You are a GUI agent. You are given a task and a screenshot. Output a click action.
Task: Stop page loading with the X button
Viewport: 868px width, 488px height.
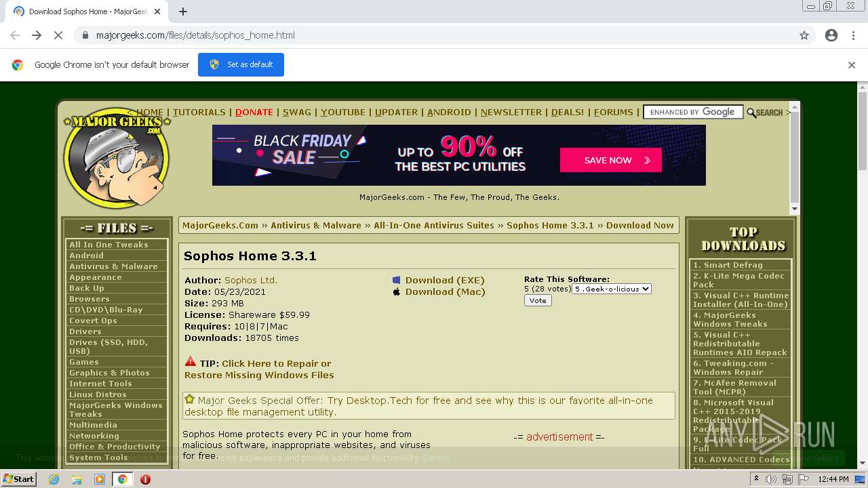tap(58, 35)
